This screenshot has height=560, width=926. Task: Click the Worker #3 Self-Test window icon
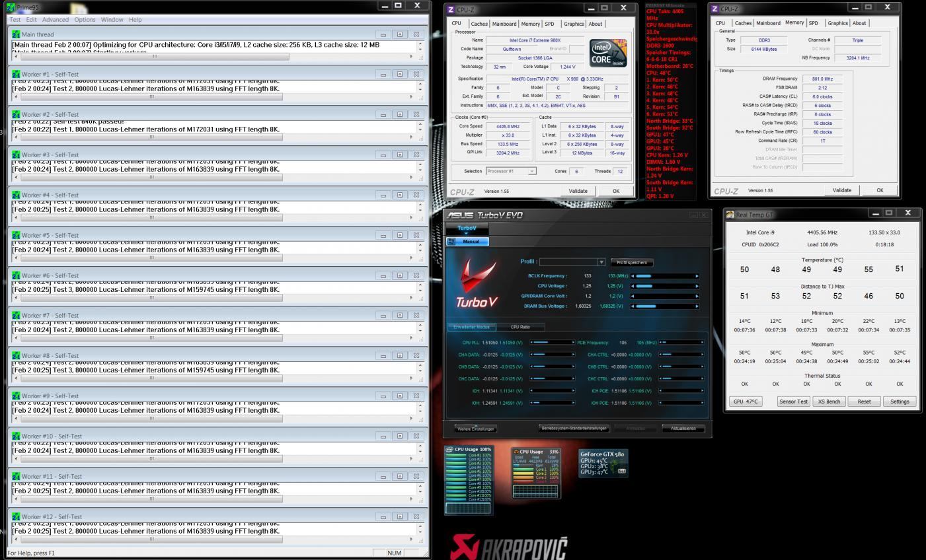click(17, 155)
